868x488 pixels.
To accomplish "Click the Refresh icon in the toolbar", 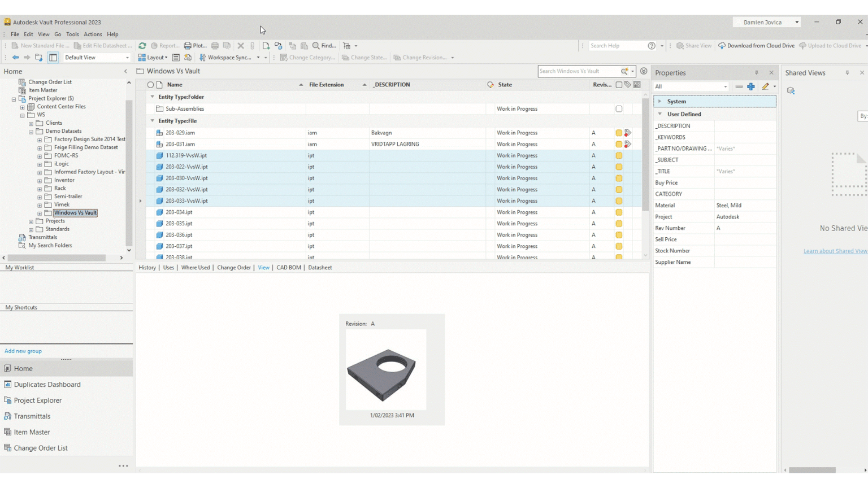I will [x=142, y=46].
